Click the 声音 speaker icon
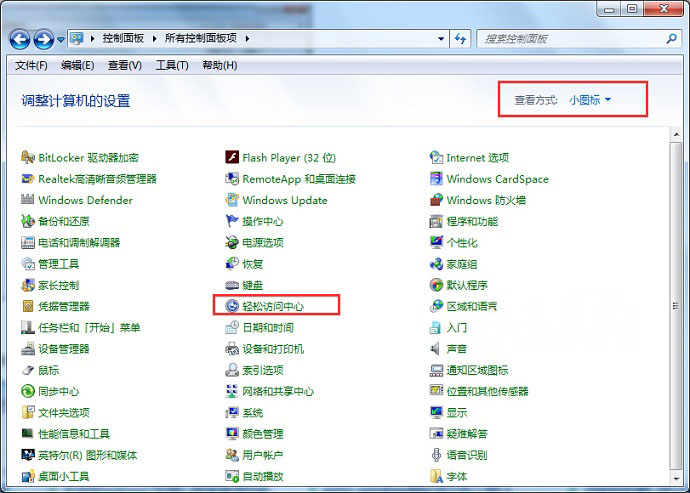Image resolution: width=690 pixels, height=493 pixels. tap(435, 349)
